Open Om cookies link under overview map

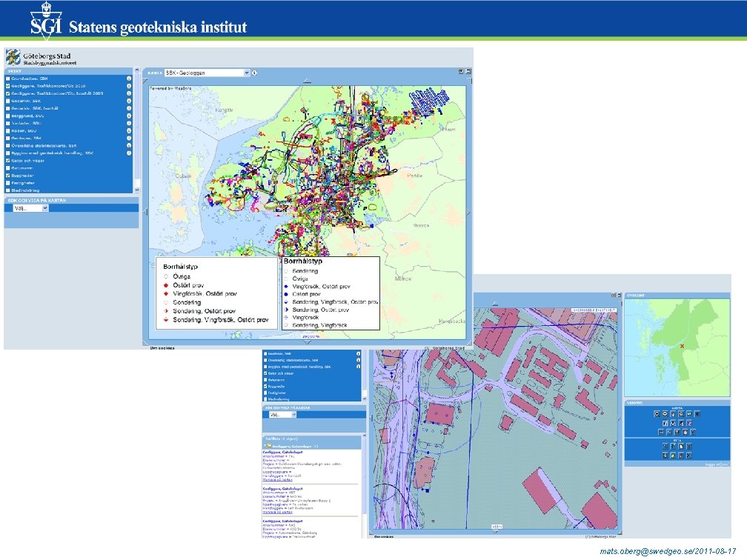[x=162, y=348]
